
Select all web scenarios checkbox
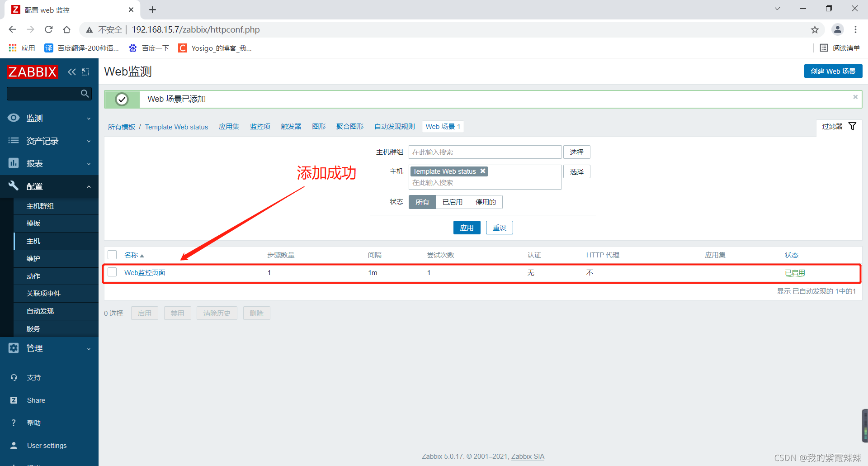pos(112,255)
